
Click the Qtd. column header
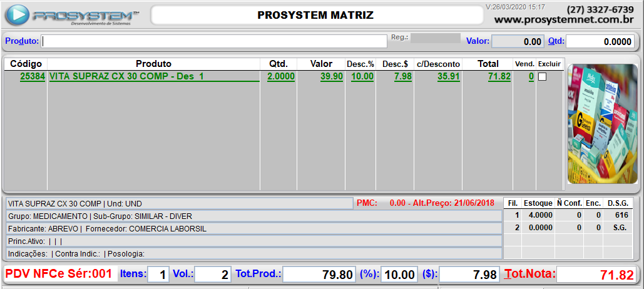[279, 64]
